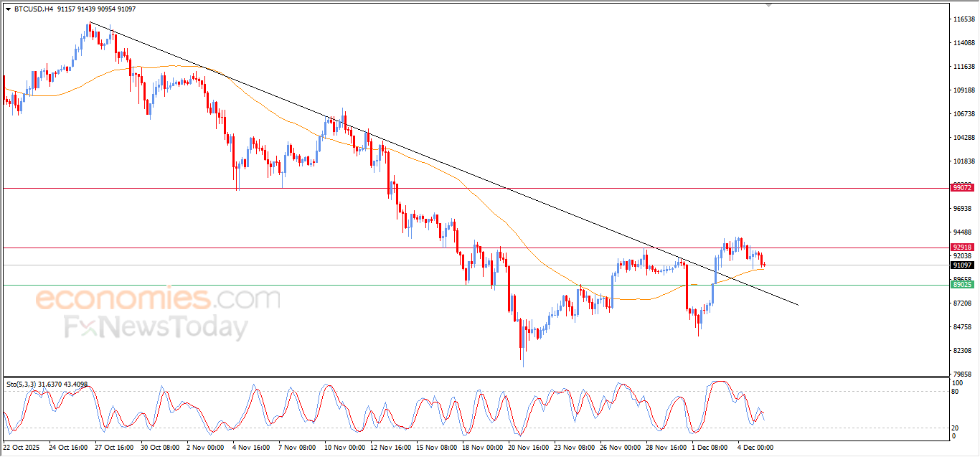The image size is (980, 457).
Task: Click the red 99072 price tag
Action: click(962, 188)
